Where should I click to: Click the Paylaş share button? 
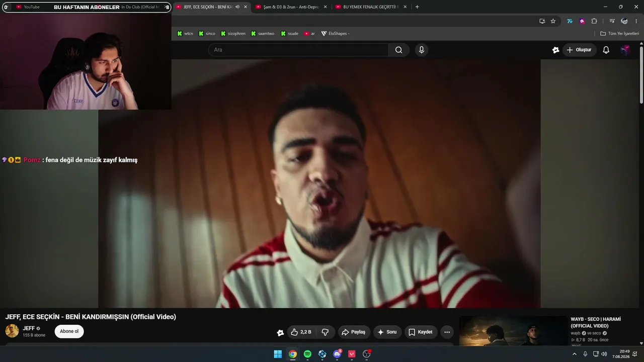pyautogui.click(x=353, y=332)
